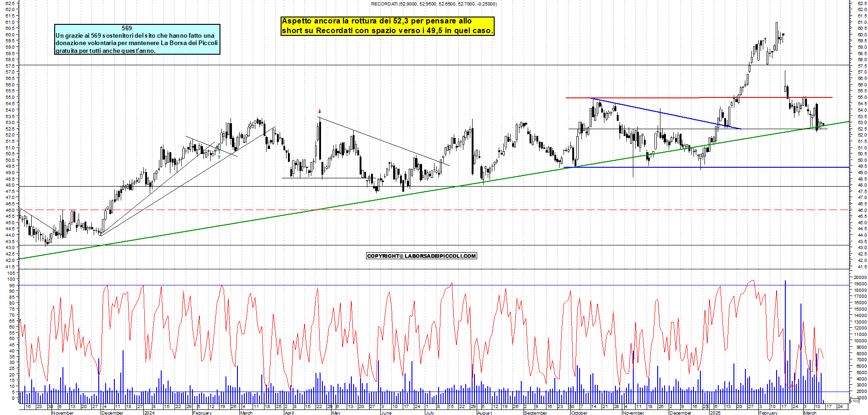Click the 41.5 value on right price axis
868x415 pixels.
pyautogui.click(x=862, y=267)
